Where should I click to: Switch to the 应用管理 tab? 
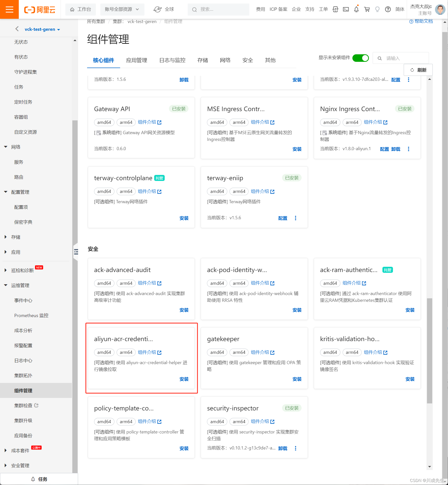pyautogui.click(x=136, y=60)
